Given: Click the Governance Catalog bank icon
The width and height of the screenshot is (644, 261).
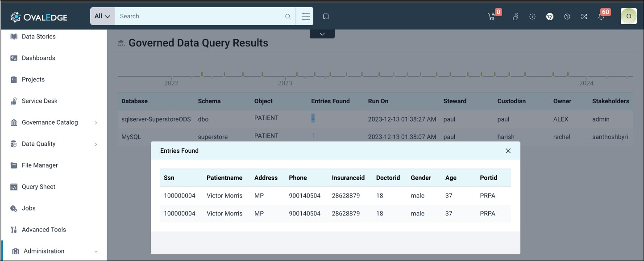Looking at the screenshot, I should (x=14, y=122).
